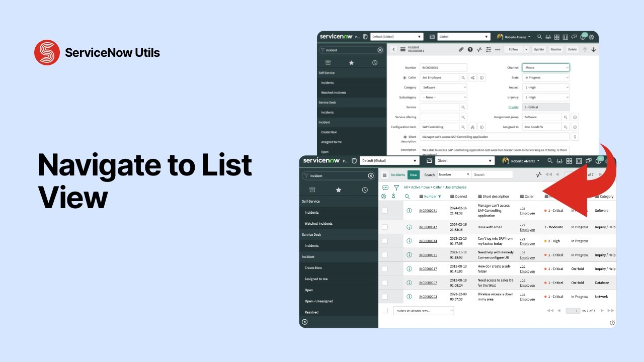Viewport: 644px width, 362px height.
Task: Click the Delete button in form header
Action: [573, 49]
